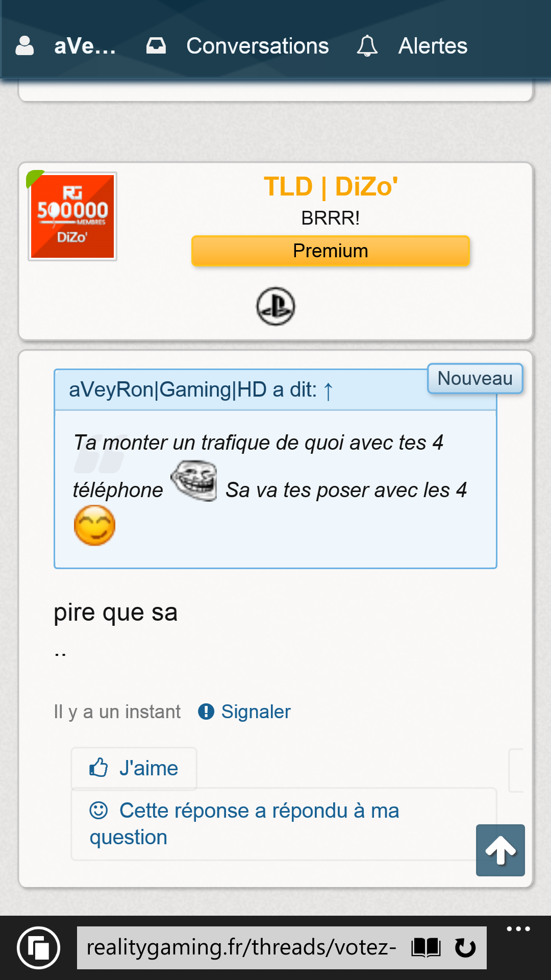The image size is (551, 980).
Task: Like the post with J'aime
Action: point(134,768)
